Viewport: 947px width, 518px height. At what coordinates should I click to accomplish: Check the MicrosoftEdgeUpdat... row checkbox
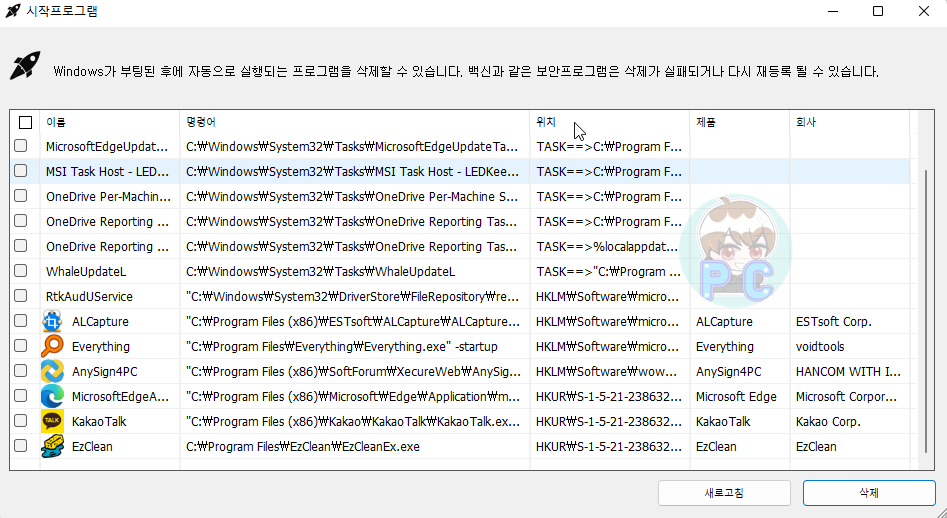[21, 146]
